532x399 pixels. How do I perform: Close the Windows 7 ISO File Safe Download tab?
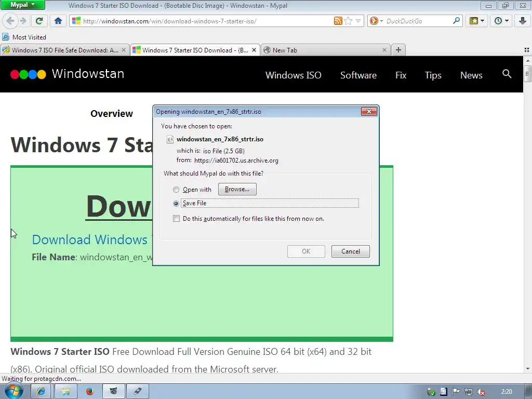pos(124,50)
